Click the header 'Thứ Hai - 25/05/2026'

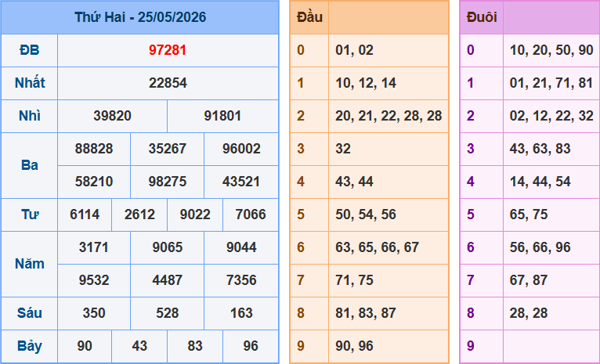(140, 17)
